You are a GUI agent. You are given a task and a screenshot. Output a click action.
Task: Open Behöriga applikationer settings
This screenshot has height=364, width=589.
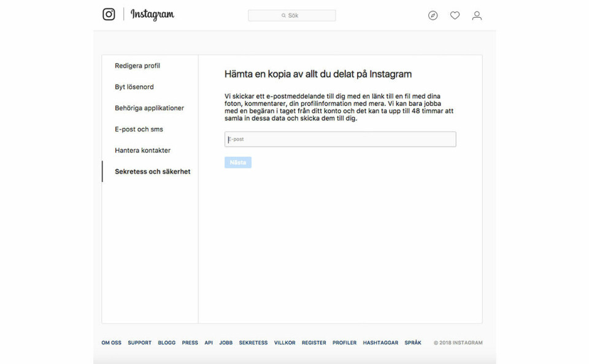click(x=150, y=108)
